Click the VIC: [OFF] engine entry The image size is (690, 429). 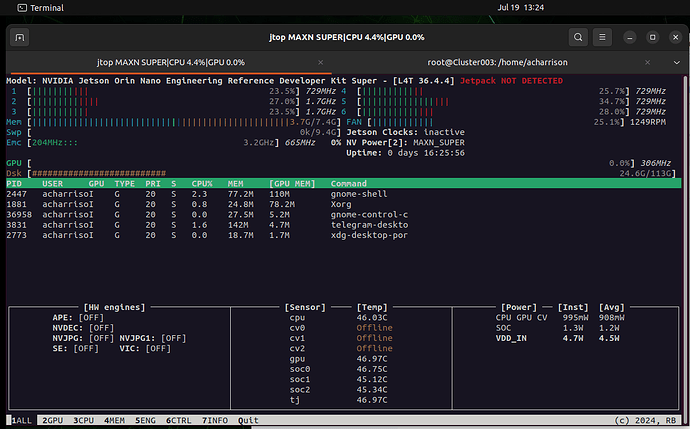[145, 348]
